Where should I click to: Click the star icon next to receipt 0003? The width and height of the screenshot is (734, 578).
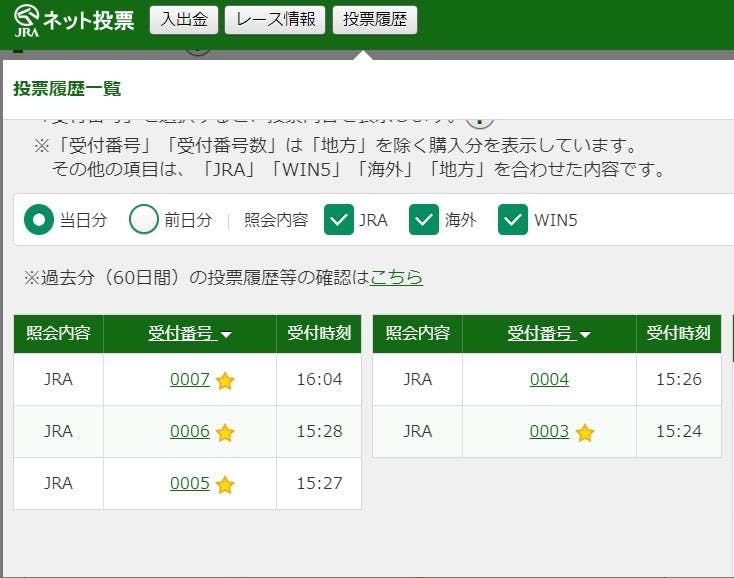click(x=585, y=432)
